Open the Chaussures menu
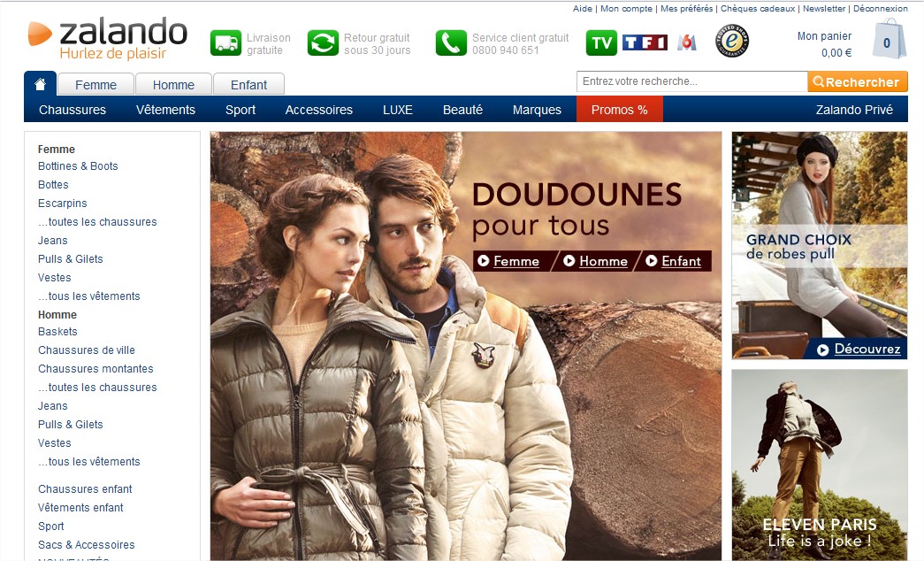 [x=73, y=110]
